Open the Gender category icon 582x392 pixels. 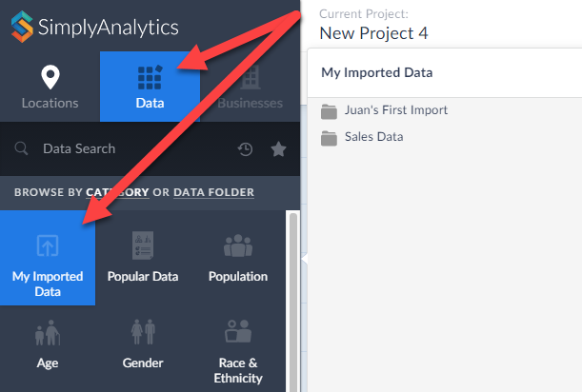[x=143, y=332]
